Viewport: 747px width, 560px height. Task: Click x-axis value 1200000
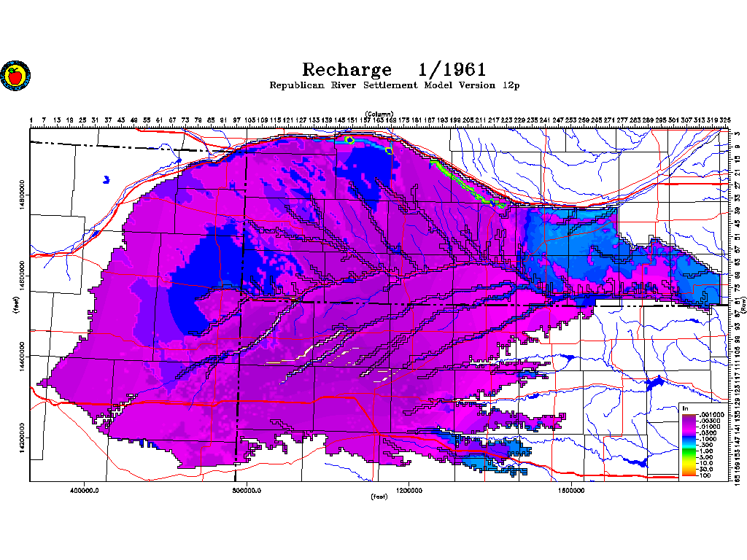tap(409, 491)
